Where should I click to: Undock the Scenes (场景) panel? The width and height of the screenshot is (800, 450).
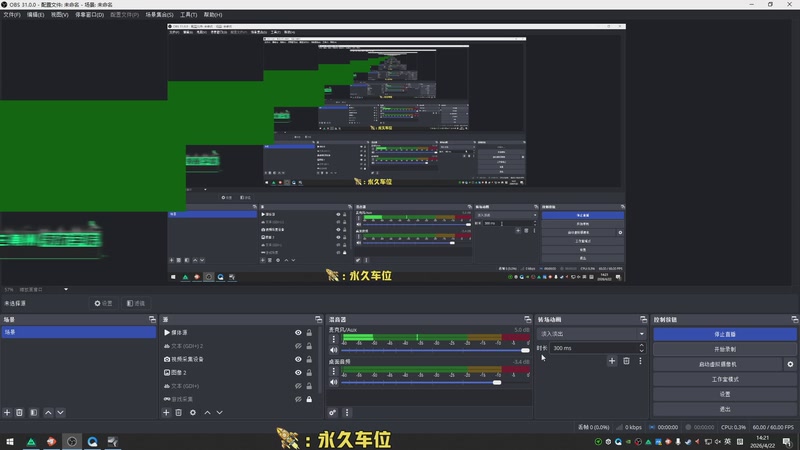point(152,319)
